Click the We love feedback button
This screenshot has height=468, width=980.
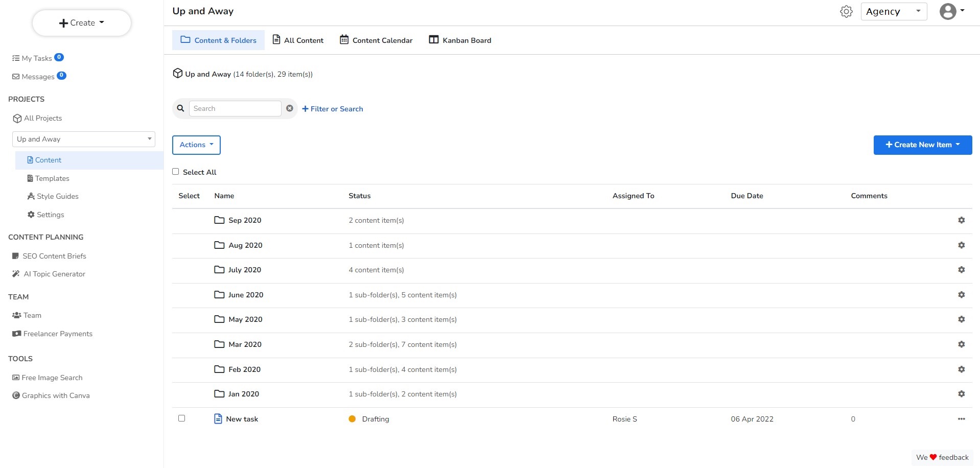tap(942, 457)
